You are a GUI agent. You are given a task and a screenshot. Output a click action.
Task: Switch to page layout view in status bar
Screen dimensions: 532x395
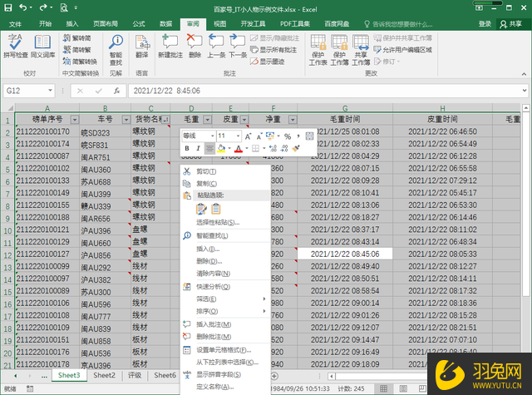403,388
